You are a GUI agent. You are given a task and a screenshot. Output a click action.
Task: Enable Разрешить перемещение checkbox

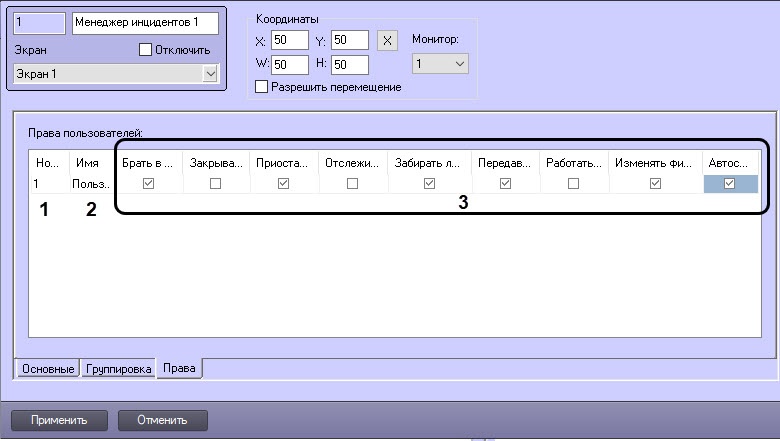263,87
